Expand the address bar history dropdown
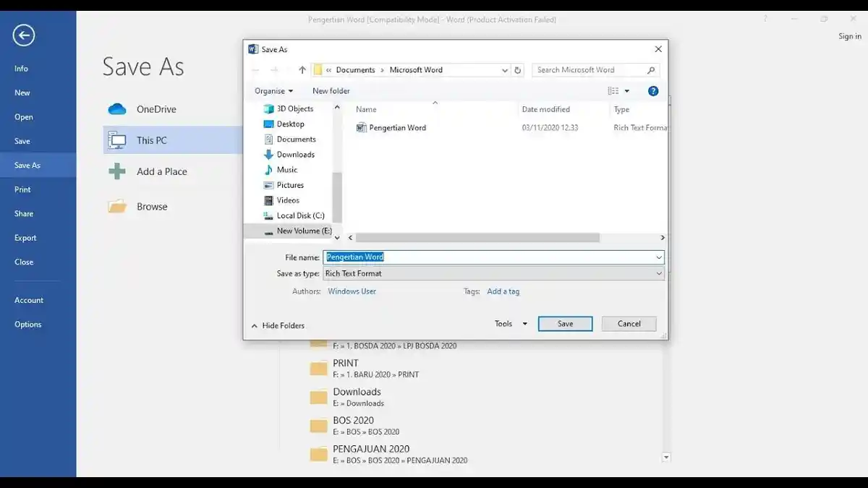 click(505, 70)
